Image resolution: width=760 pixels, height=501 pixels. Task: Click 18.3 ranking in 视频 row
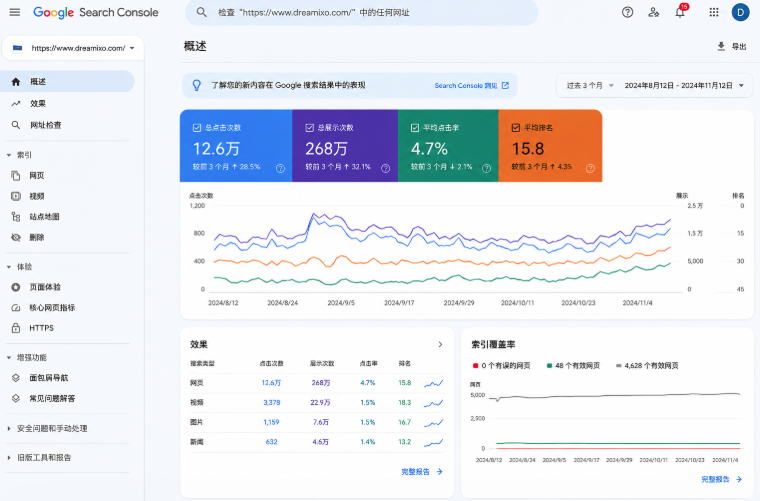[405, 403]
